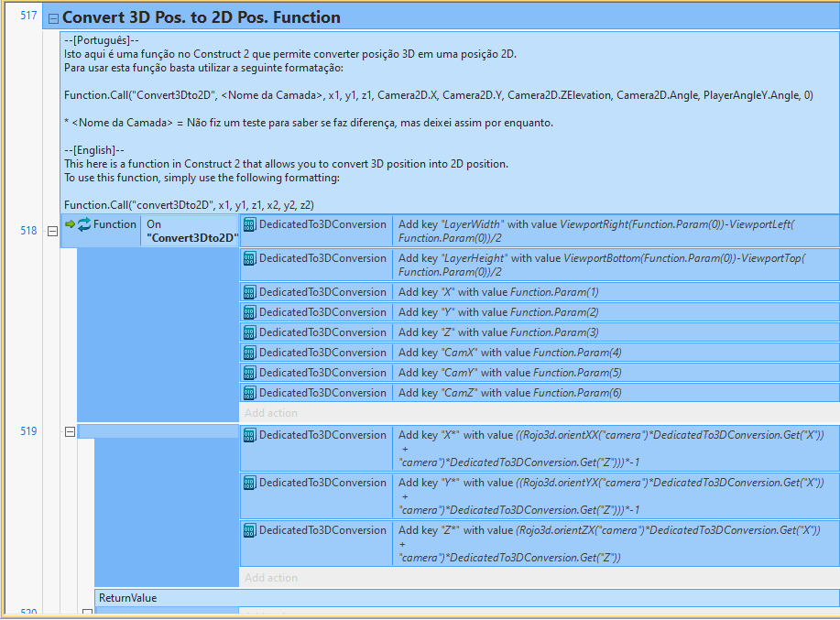
Task: Click the dictionary icon on the "X*" action
Action: point(250,435)
